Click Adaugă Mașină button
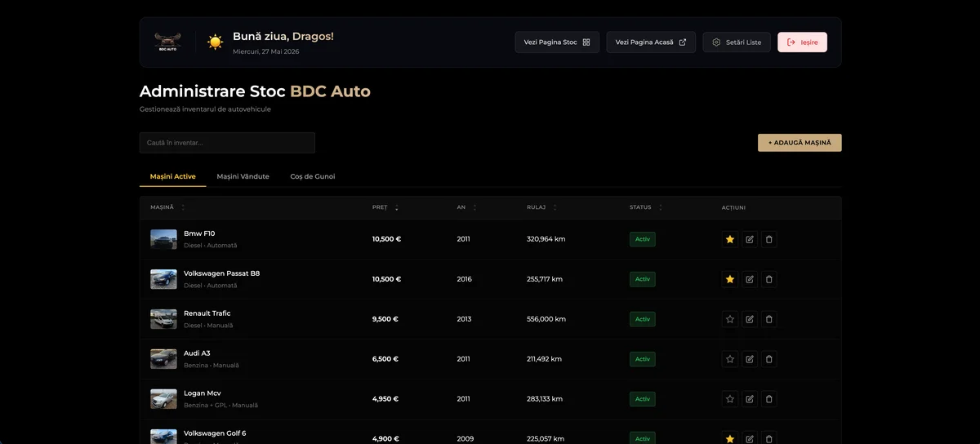The width and height of the screenshot is (980, 444). coord(800,143)
